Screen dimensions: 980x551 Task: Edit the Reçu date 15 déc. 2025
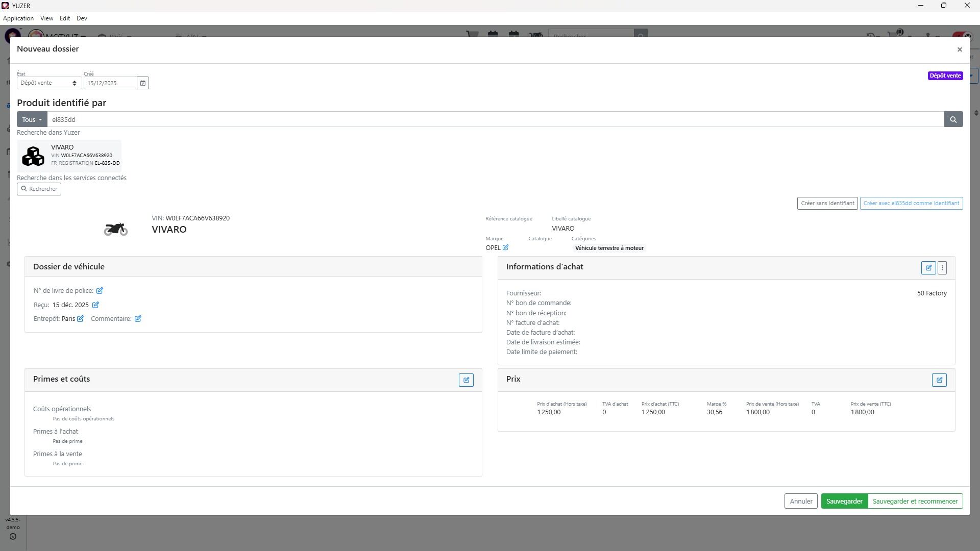[95, 305]
